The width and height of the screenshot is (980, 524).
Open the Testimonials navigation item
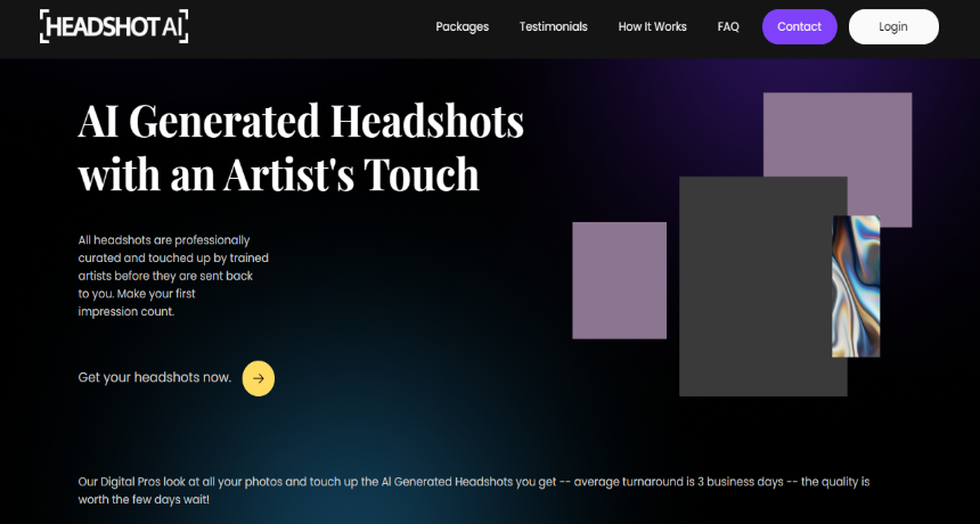point(553,27)
